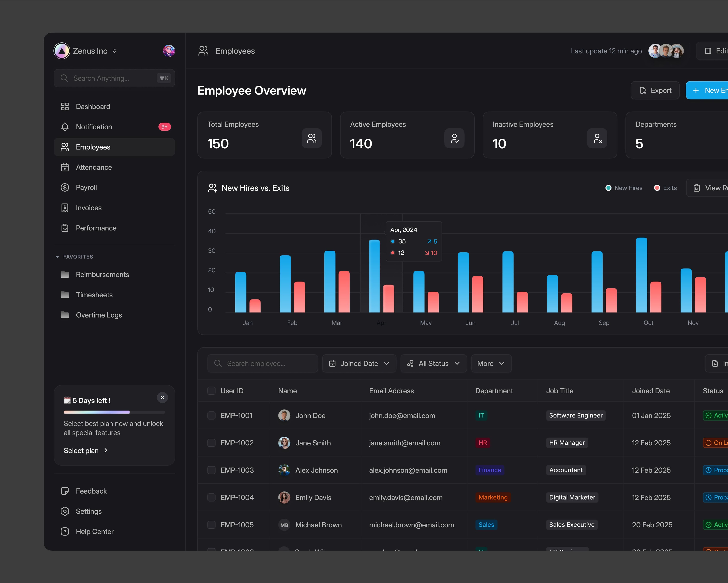Toggle the New Hires legend series
Viewport: 728px width, 583px height.
[624, 188]
